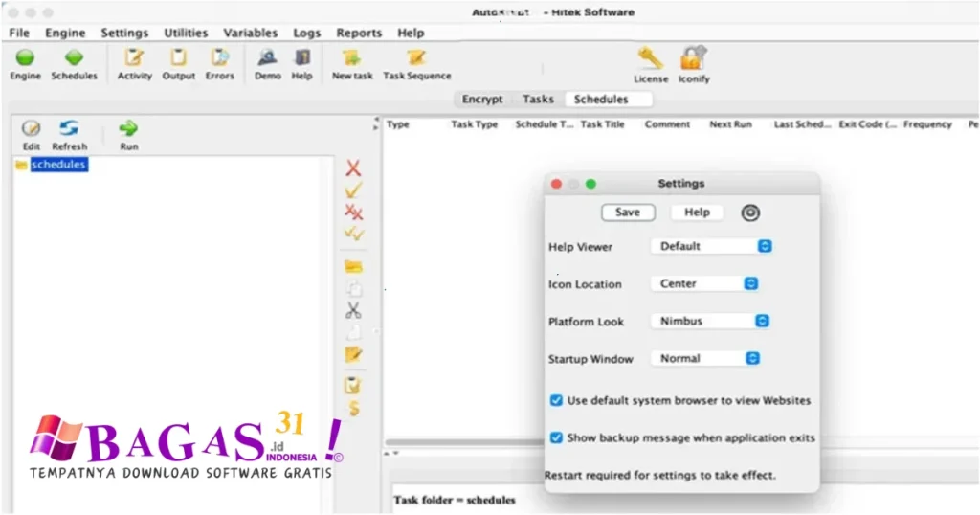Open the Startup Window dropdown
Viewport: 980px width, 515px height.
coord(705,359)
